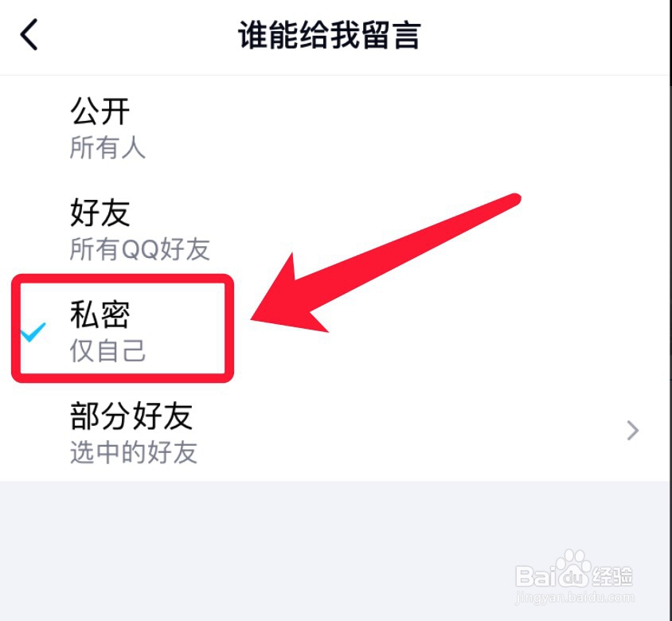The image size is (672, 621).
Task: Click the blue checkmark next to 私密
Action: (x=33, y=332)
